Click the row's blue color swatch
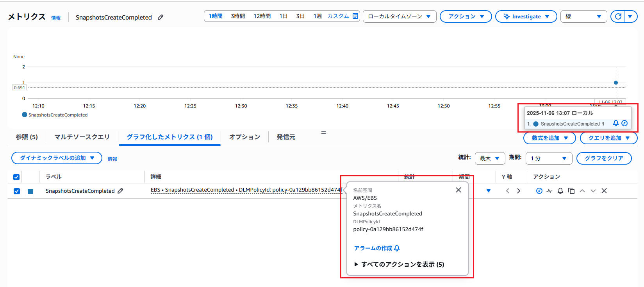This screenshot has width=644, height=287. click(30, 192)
